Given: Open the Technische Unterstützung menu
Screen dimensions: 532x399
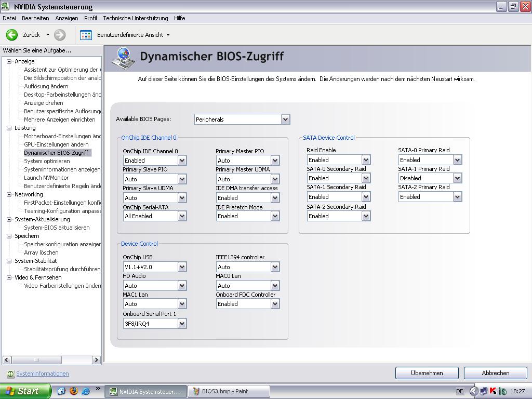Looking at the screenshot, I should pyautogui.click(x=136, y=18).
